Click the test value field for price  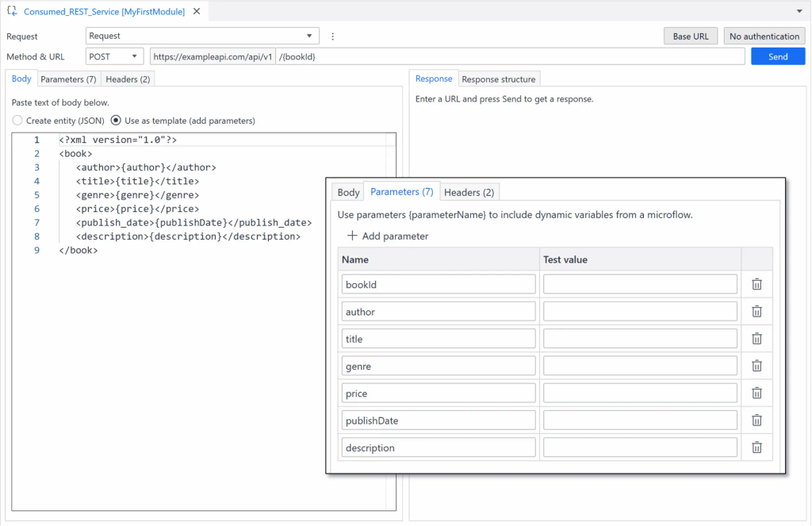[x=640, y=394]
